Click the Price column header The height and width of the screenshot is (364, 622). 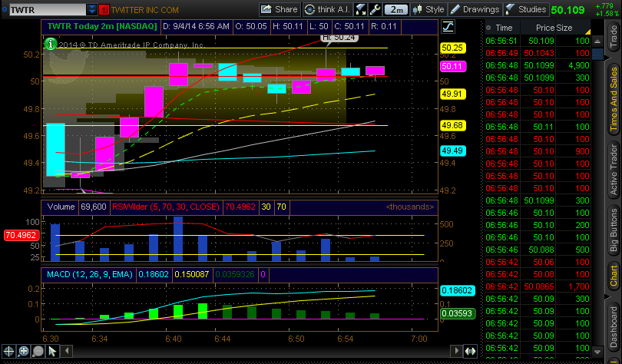coord(544,28)
